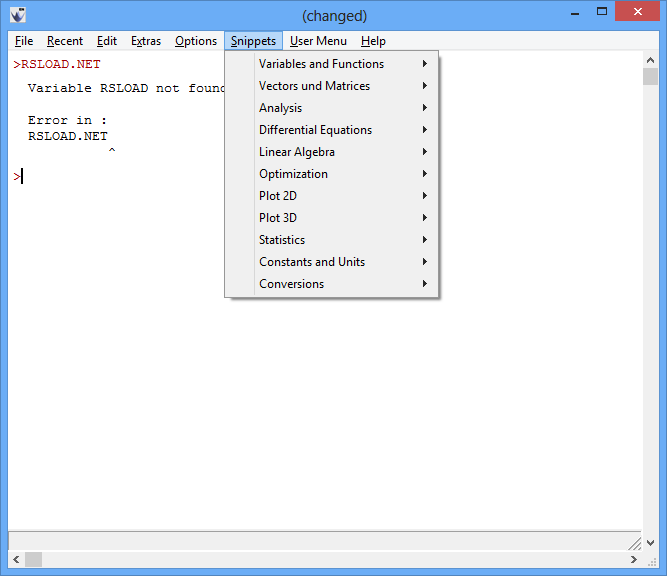Open the Recent menu
The width and height of the screenshot is (667, 576).
65,41
